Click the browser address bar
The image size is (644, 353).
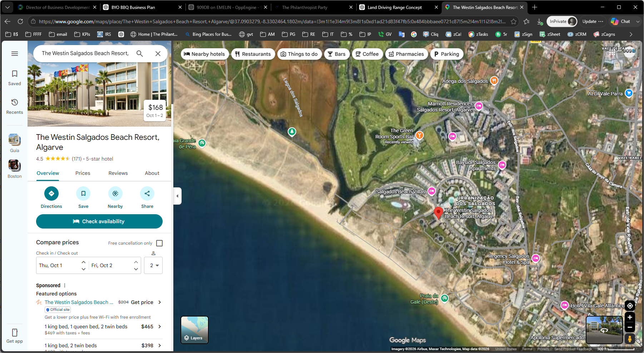click(272, 21)
